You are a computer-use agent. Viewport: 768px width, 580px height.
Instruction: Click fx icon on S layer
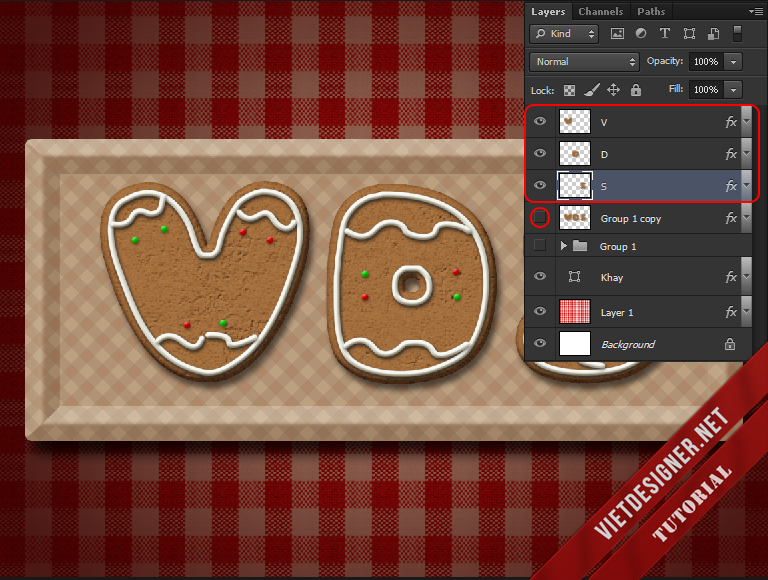pos(731,186)
